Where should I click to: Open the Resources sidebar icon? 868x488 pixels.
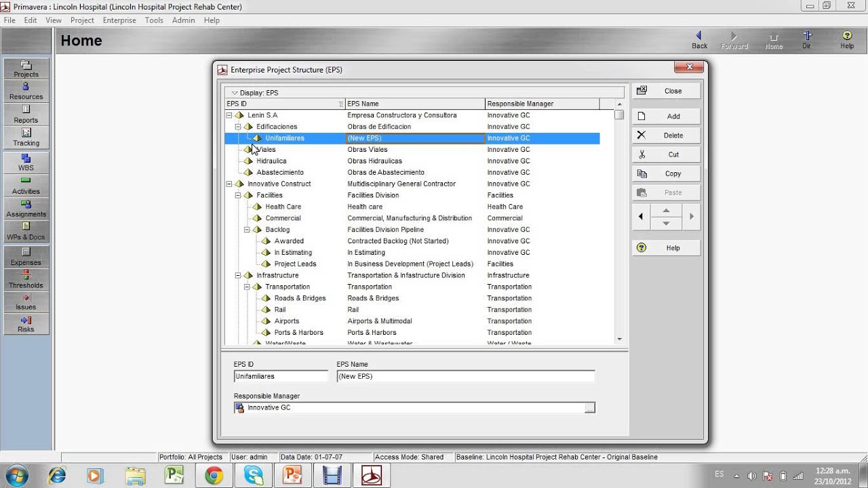coord(26,91)
